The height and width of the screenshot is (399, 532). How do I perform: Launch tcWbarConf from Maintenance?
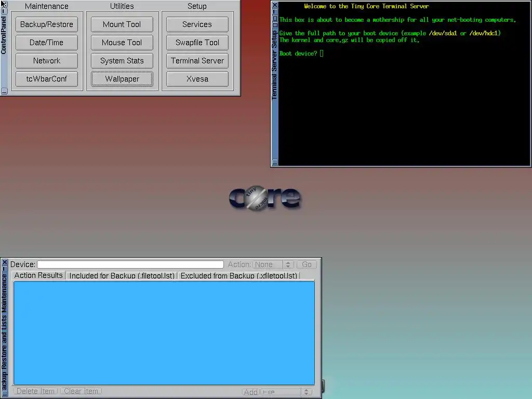click(x=46, y=79)
